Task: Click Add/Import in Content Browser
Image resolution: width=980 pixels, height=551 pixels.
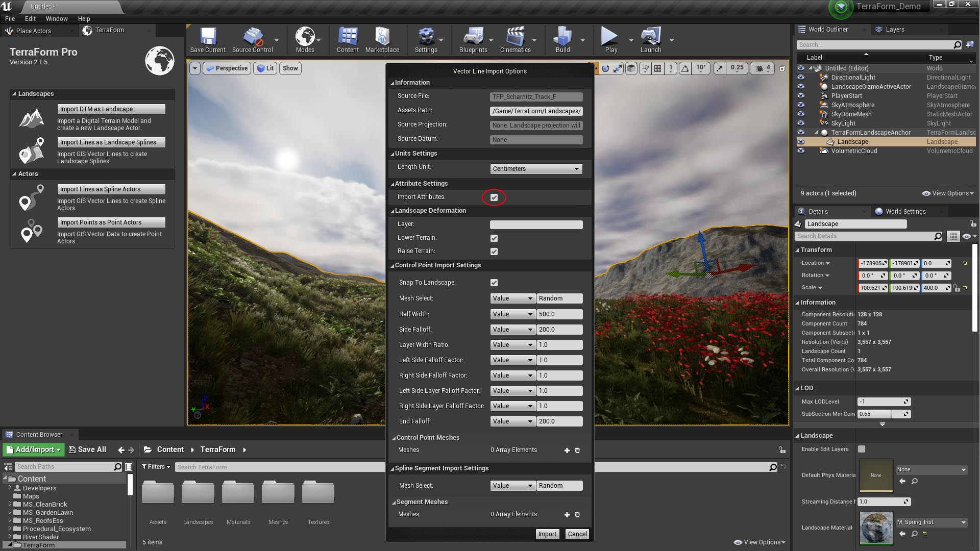Action: point(34,450)
